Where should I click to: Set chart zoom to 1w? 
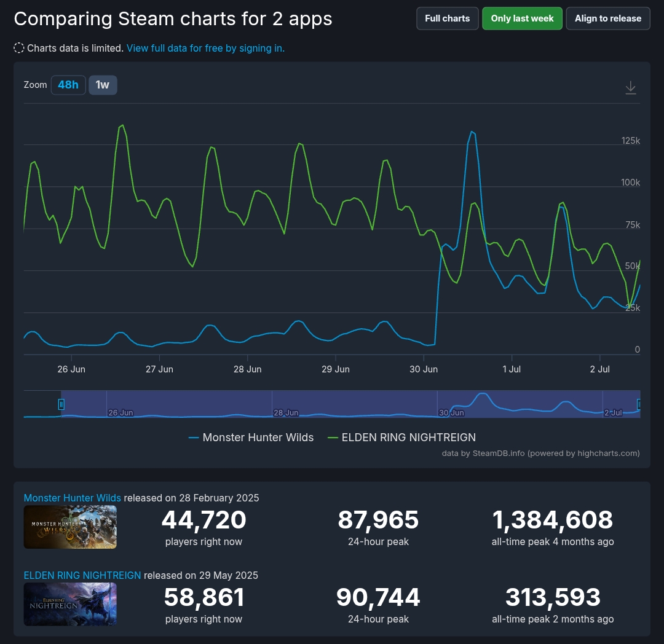tap(103, 85)
